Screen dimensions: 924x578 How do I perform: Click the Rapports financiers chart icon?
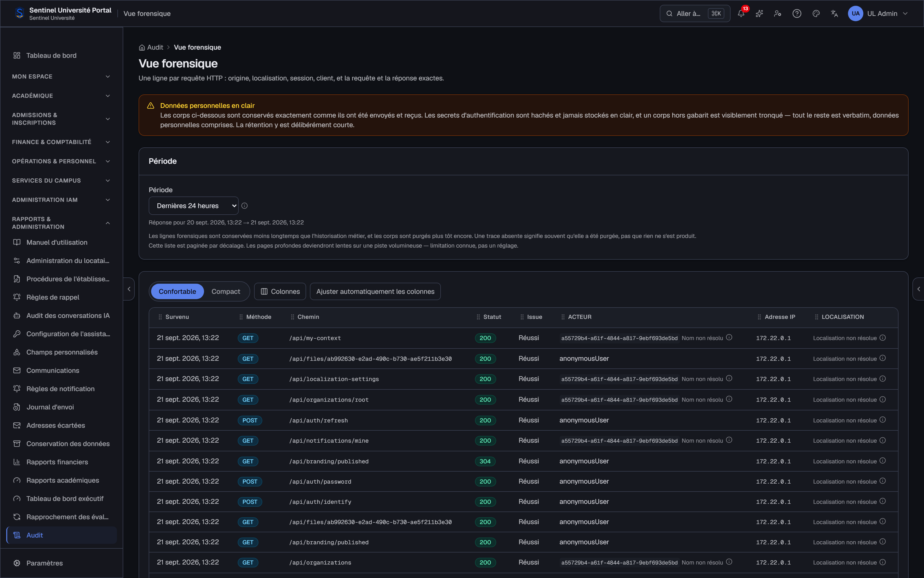[x=17, y=462]
